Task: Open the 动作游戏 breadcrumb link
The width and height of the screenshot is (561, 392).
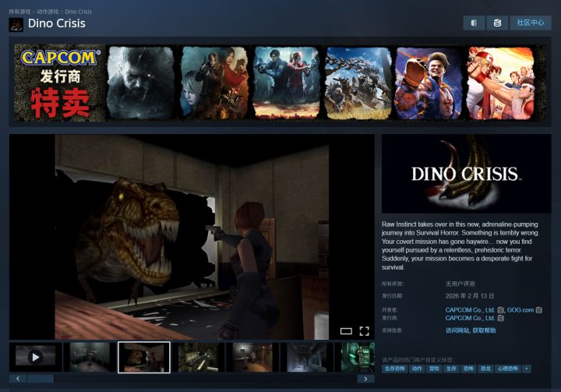Action: [x=48, y=12]
